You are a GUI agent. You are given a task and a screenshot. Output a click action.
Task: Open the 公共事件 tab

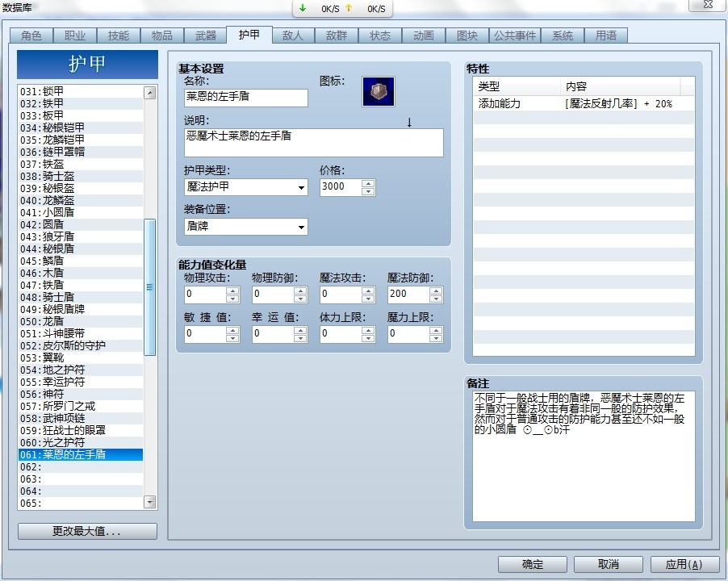pyautogui.click(x=514, y=36)
